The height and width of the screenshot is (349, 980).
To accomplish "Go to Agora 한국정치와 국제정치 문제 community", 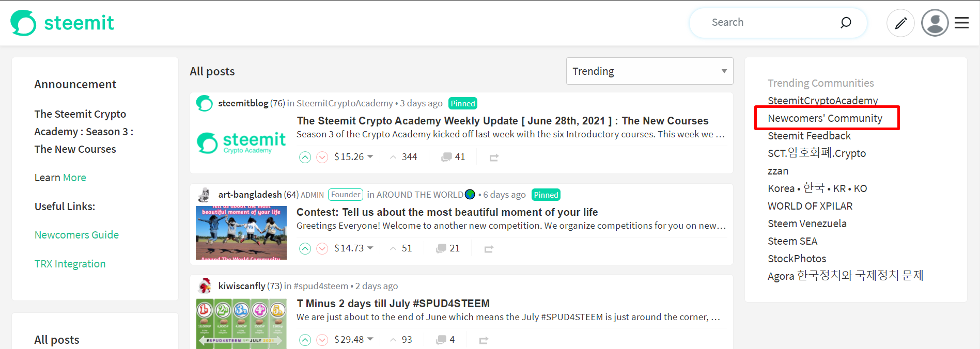I will pos(845,276).
